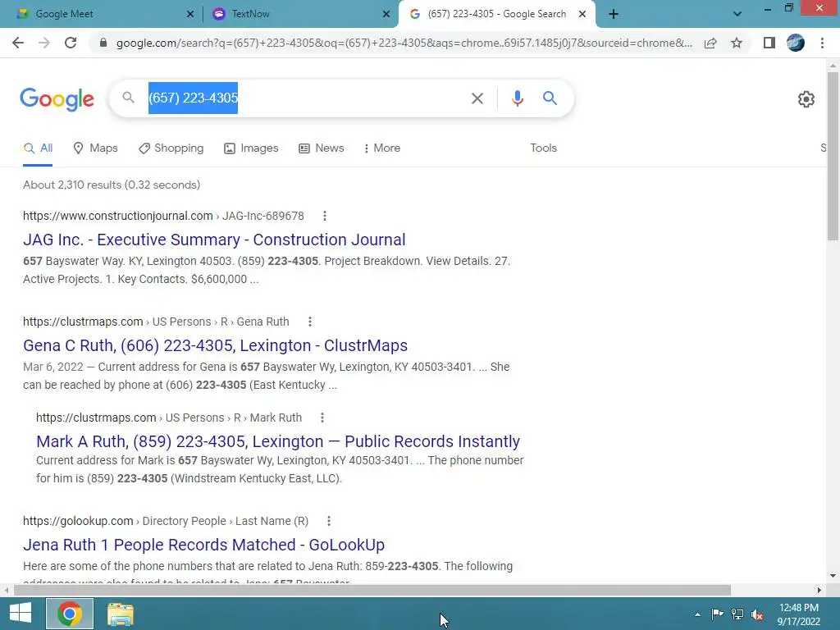The image size is (840, 630).
Task: Open the taskbar clock 12:48 PM
Action: coord(799,614)
